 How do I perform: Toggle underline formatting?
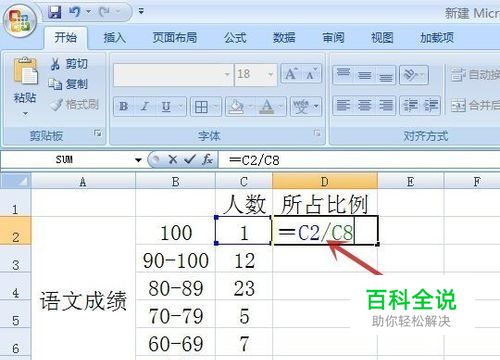coord(166,107)
